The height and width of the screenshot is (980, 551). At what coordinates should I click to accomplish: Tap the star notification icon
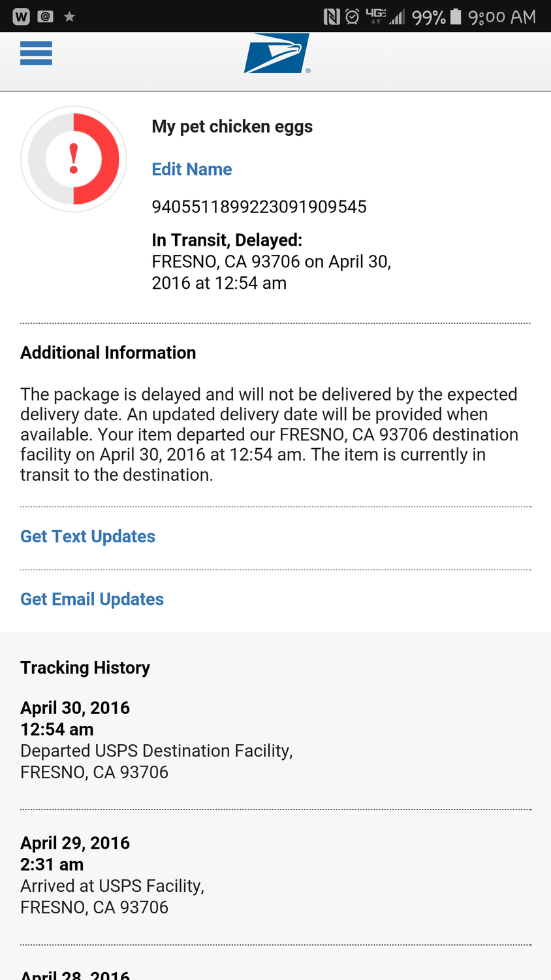[x=69, y=17]
